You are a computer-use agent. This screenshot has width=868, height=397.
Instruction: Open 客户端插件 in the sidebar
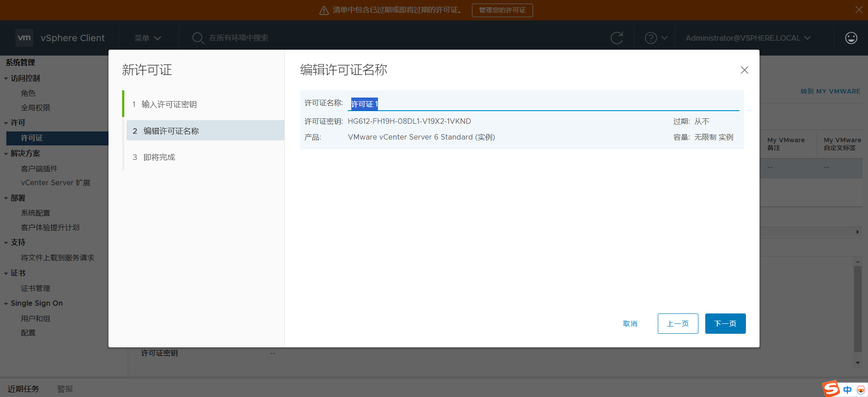pyautogui.click(x=39, y=168)
